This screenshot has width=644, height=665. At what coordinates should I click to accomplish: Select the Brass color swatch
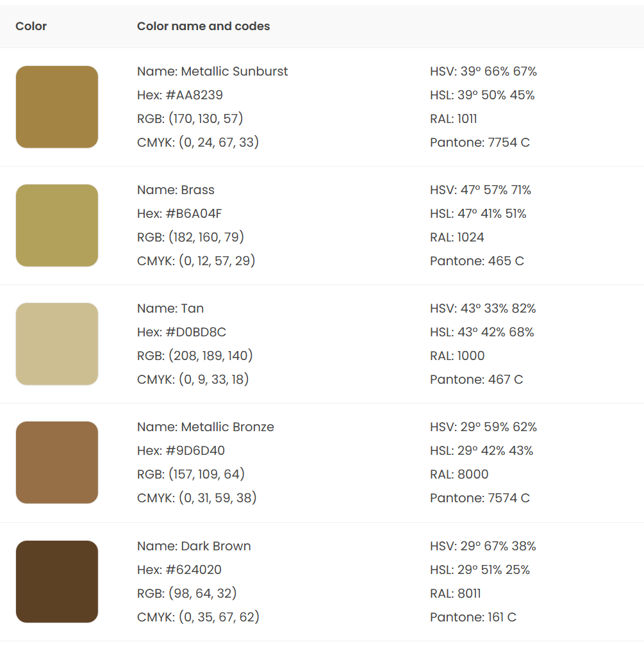57,226
